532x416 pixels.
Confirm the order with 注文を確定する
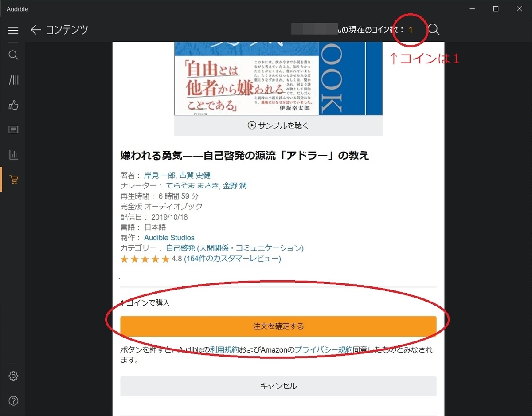(278, 326)
